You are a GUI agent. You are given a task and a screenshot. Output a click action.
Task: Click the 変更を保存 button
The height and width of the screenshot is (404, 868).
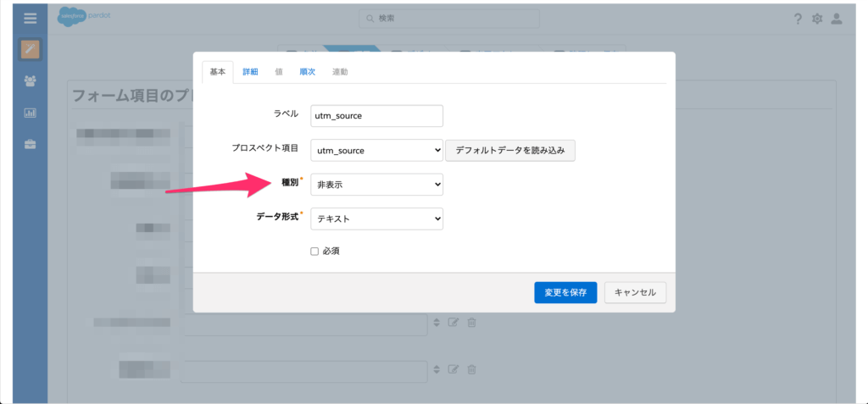click(565, 292)
